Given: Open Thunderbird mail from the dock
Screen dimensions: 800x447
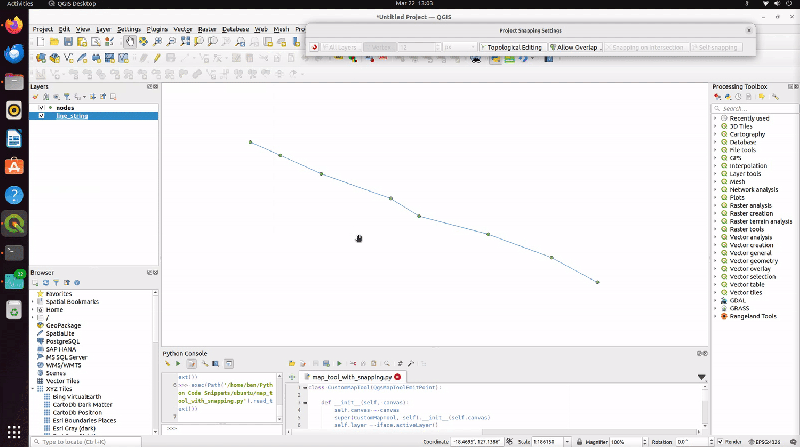Looking at the screenshot, I should click(x=14, y=53).
